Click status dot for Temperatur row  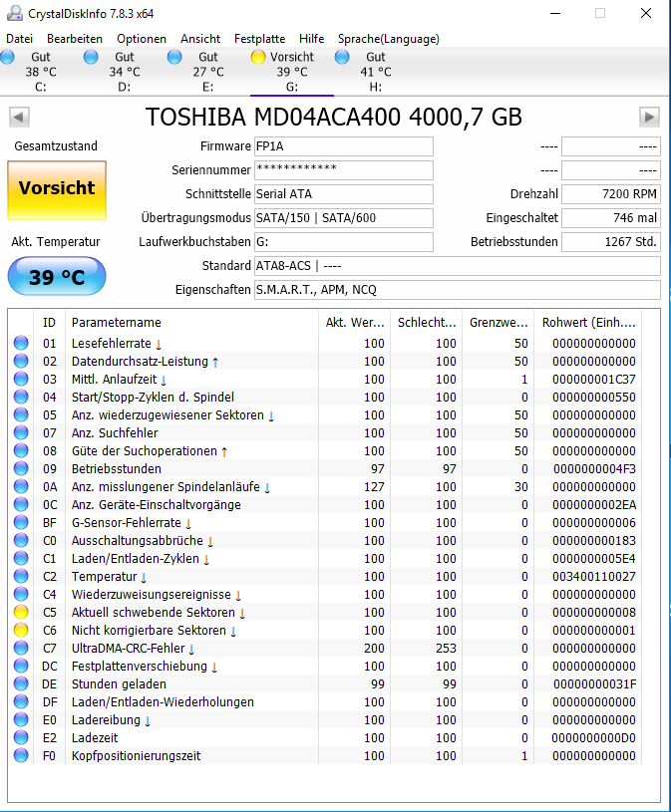(x=21, y=577)
